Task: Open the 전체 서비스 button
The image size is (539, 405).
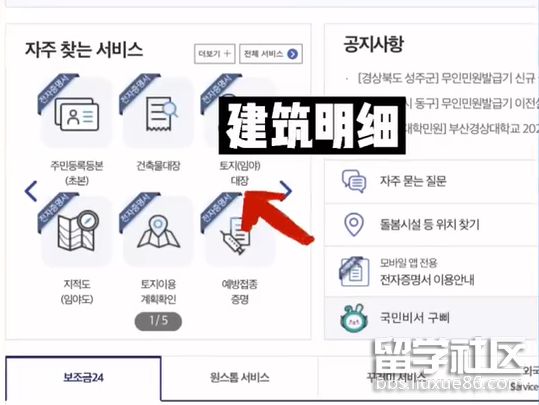Action: coord(271,54)
